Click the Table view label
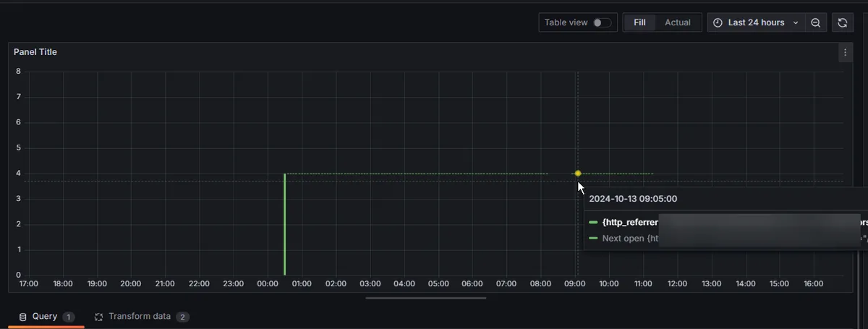 click(x=566, y=22)
